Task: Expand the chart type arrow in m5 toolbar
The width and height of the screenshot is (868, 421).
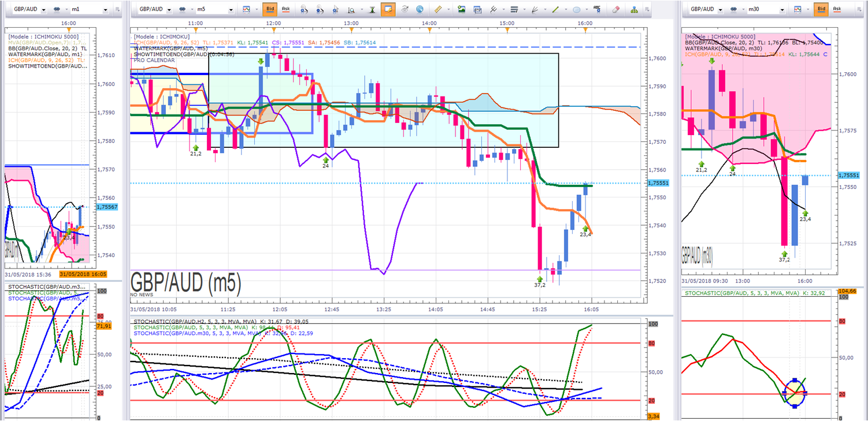Action: pos(255,10)
